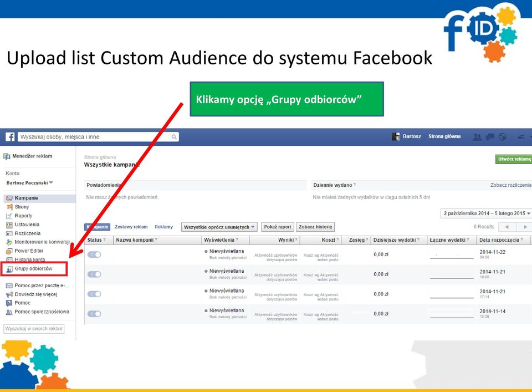This screenshot has width=532, height=392.
Task: Open Dowiedz się więcej link
Action: pyautogui.click(x=36, y=294)
